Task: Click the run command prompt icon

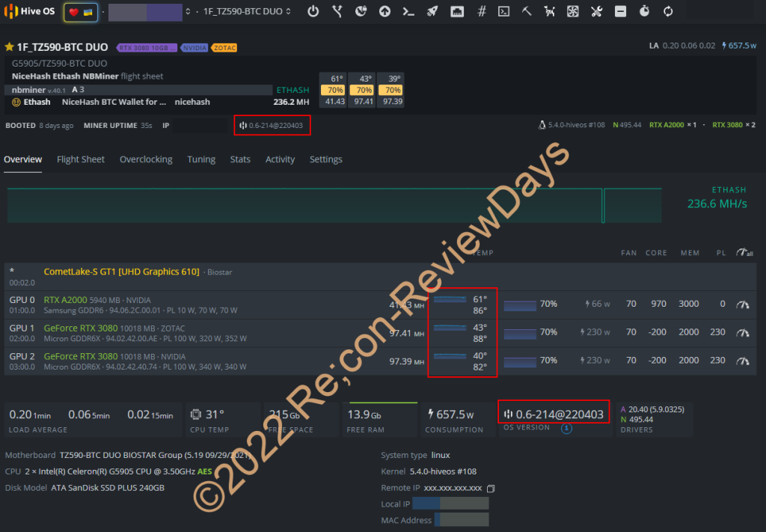Action: [408, 12]
